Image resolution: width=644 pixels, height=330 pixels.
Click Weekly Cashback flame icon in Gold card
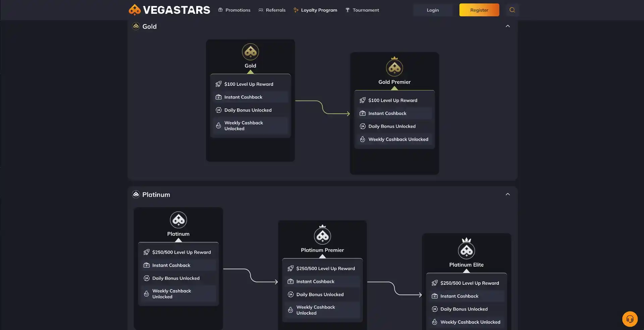[x=218, y=126]
